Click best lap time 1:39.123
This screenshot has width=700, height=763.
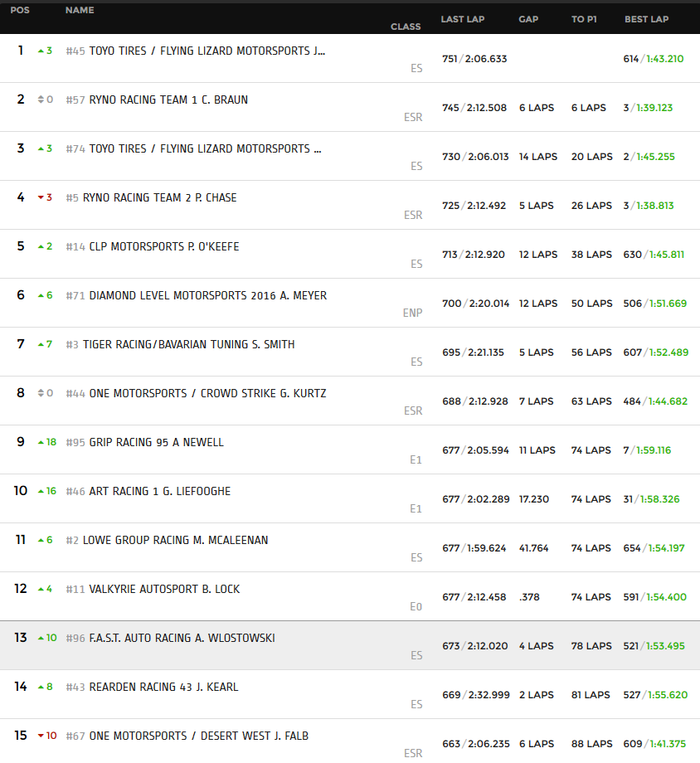coord(654,108)
